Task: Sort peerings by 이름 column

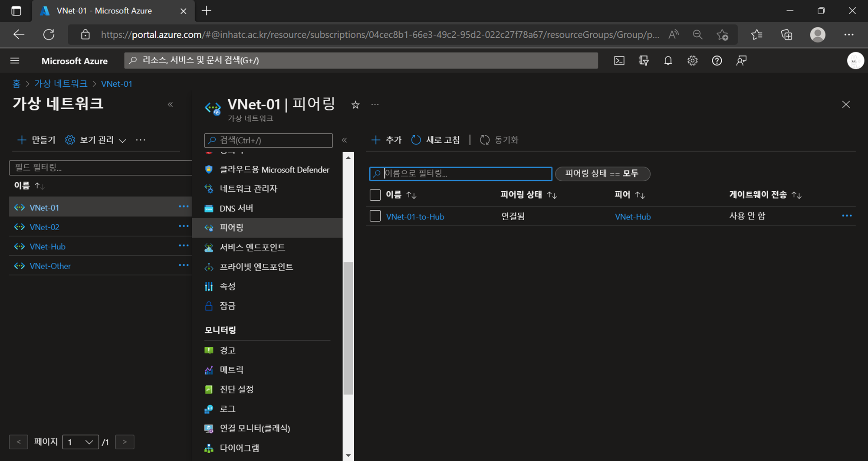Action: point(401,195)
